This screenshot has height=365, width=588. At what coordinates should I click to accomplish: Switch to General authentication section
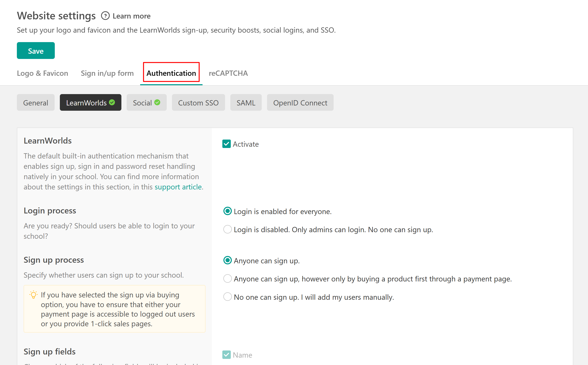coord(36,103)
